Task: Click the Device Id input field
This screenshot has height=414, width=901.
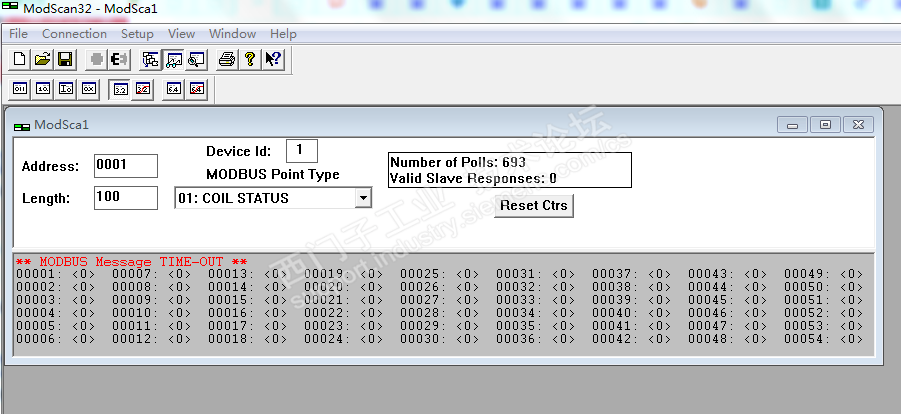Action: point(302,151)
